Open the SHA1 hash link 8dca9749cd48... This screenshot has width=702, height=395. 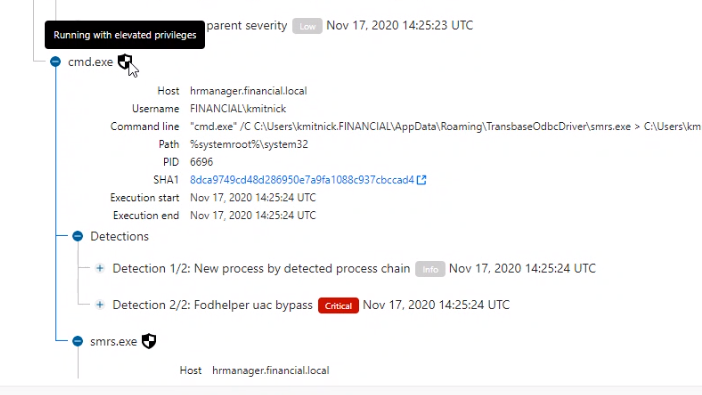[x=302, y=180]
